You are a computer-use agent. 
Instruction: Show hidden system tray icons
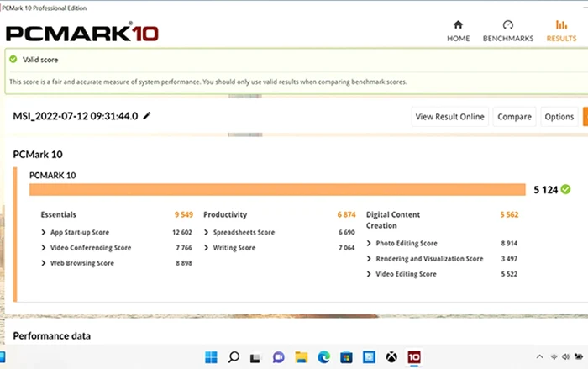pyautogui.click(x=539, y=356)
